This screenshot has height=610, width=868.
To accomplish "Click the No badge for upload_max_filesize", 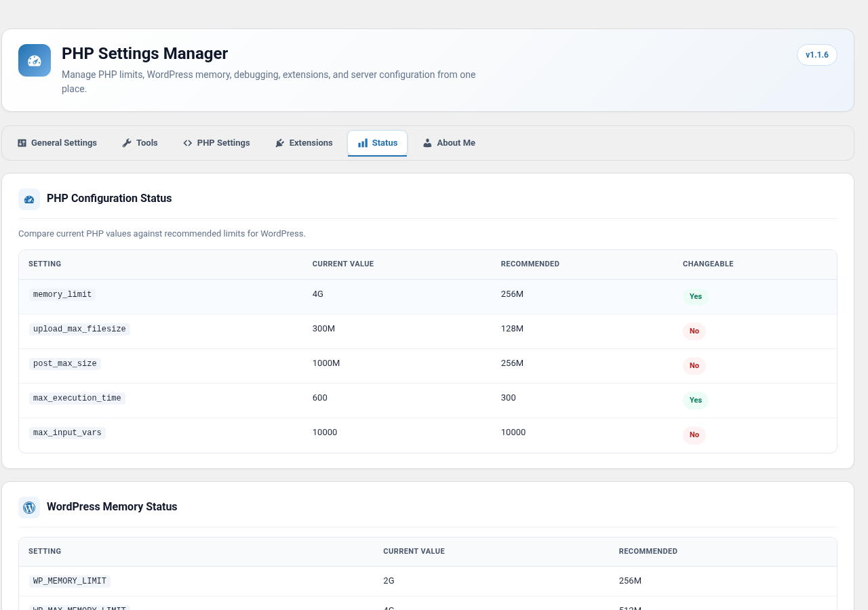I will tap(694, 331).
